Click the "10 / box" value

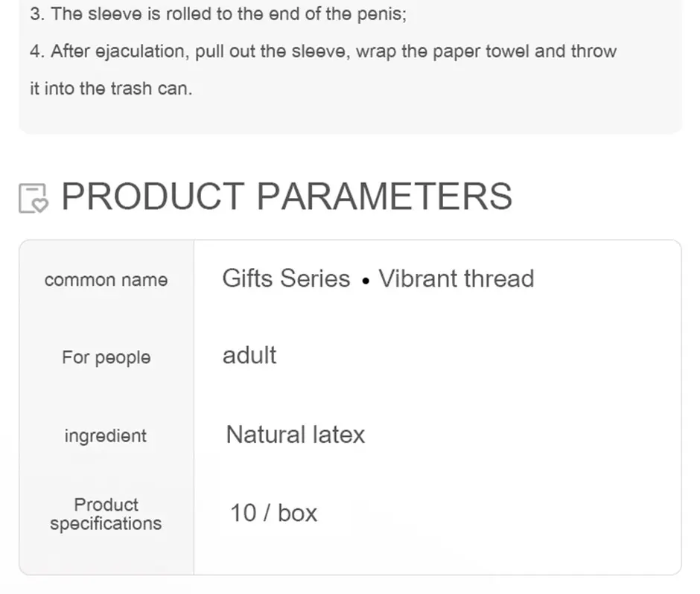pyautogui.click(x=273, y=513)
